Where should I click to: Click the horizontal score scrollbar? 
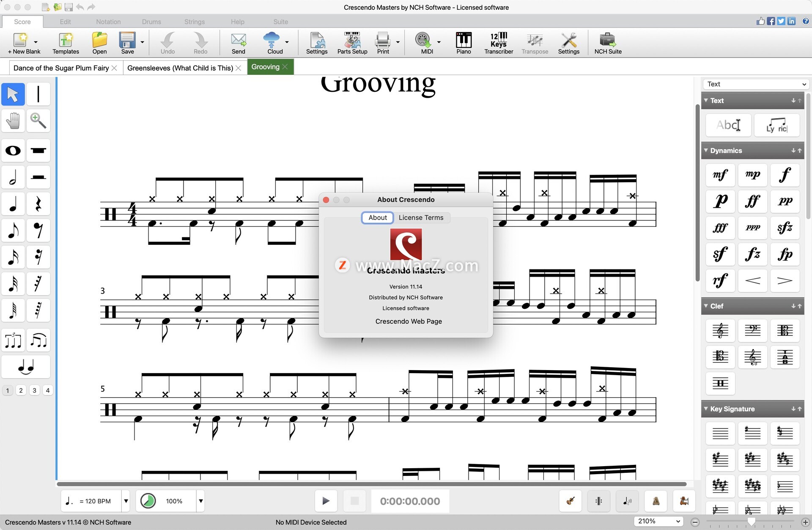(371, 484)
